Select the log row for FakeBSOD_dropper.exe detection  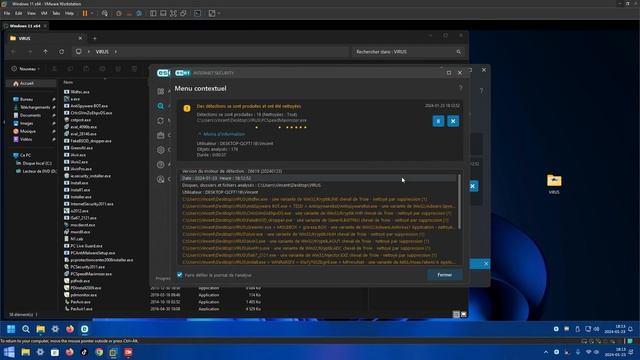(x=318, y=220)
